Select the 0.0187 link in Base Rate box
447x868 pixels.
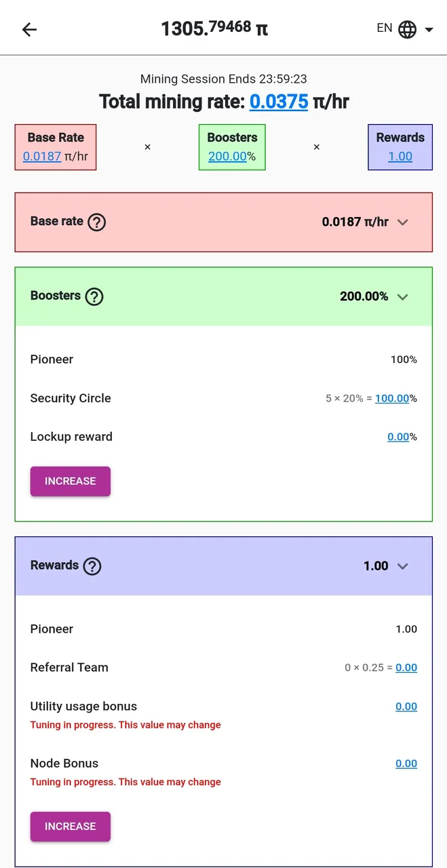[x=42, y=156]
